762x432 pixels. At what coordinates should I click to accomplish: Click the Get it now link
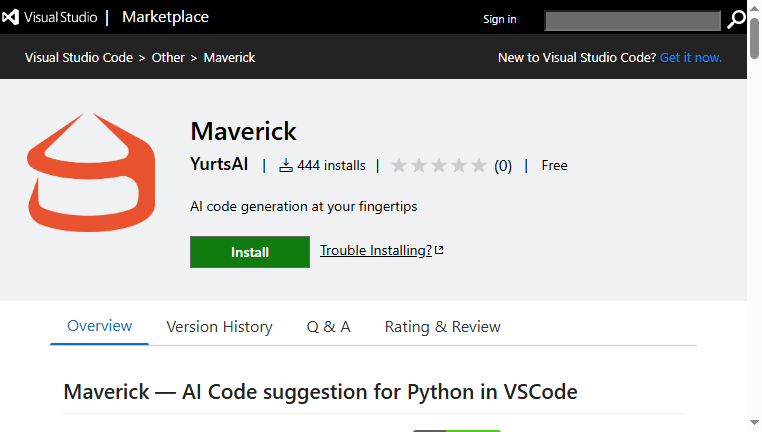click(x=691, y=57)
